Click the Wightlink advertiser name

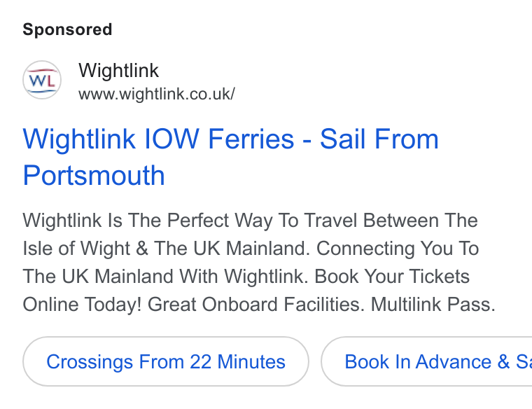tap(118, 70)
